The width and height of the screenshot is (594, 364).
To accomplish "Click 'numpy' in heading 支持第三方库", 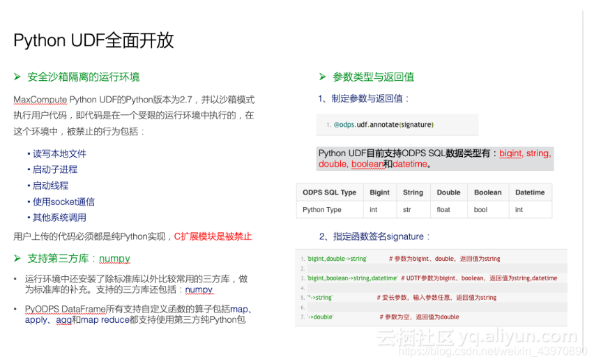I will 114,258.
